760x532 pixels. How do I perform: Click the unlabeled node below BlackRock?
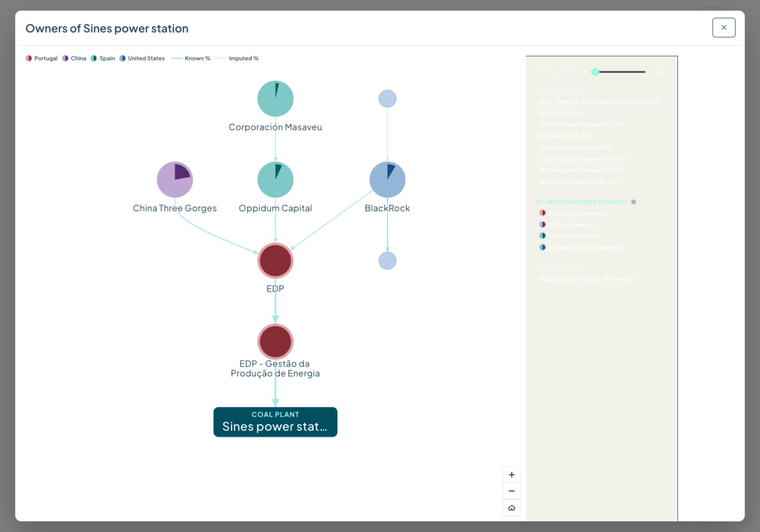coord(388,261)
